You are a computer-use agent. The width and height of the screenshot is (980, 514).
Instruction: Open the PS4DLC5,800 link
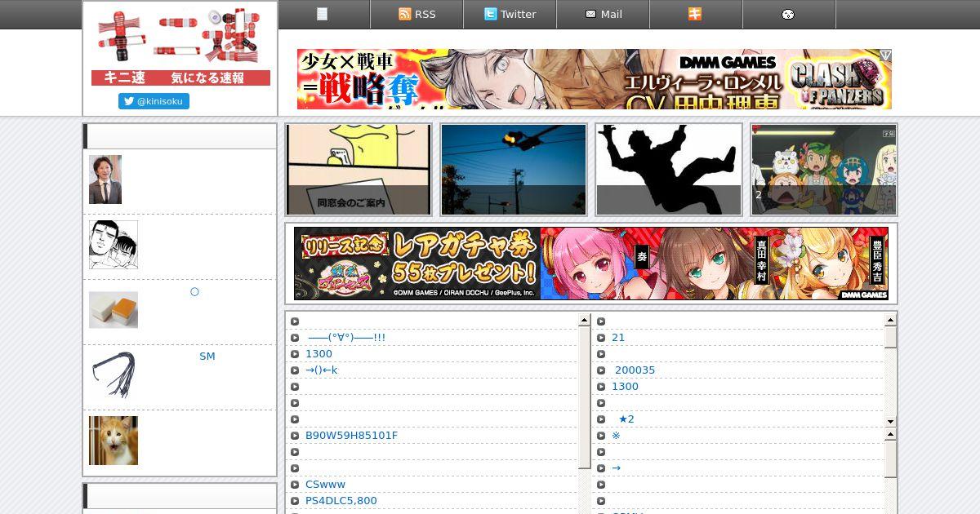click(x=341, y=500)
